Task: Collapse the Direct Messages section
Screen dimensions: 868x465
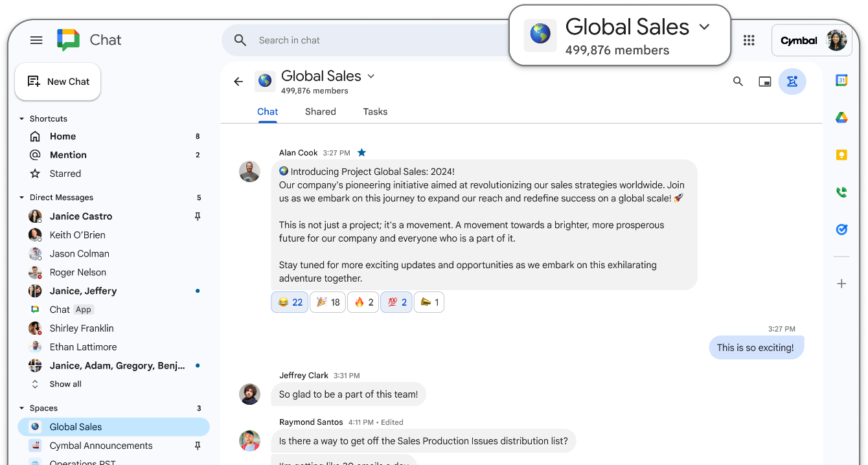Action: pos(22,198)
